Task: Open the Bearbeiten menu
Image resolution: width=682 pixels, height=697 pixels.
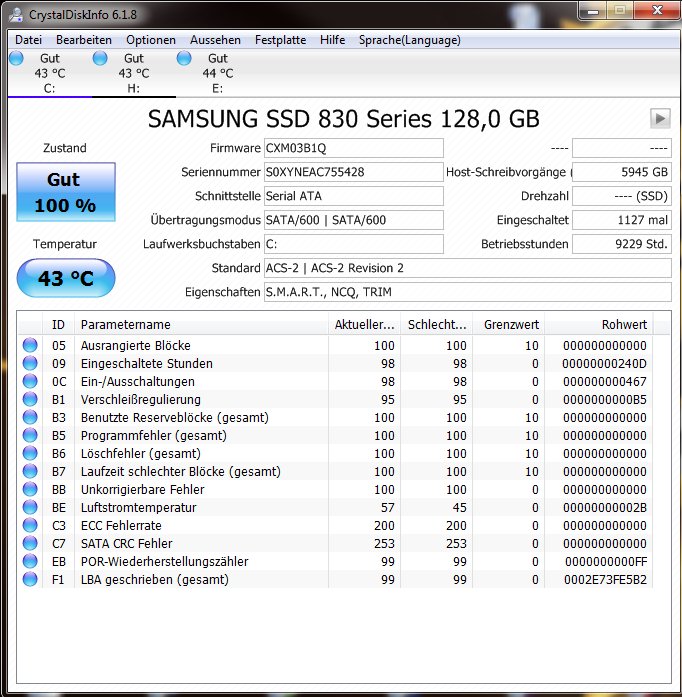Action: pyautogui.click(x=84, y=40)
